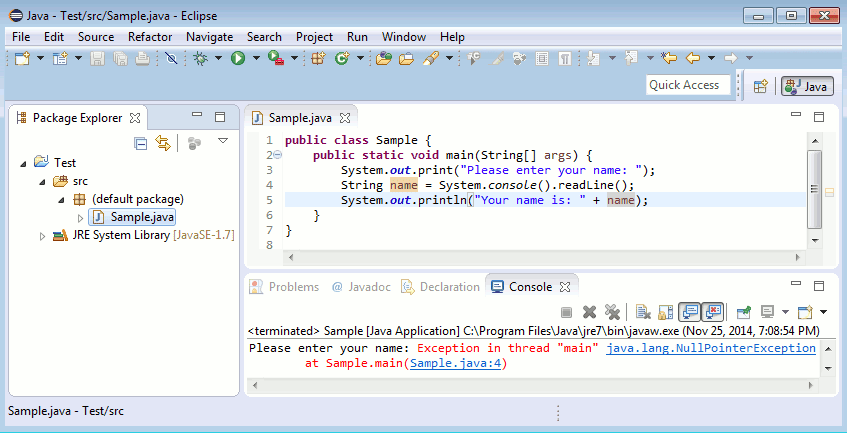Open the Refactor menu
The image size is (847, 433).
(x=150, y=37)
